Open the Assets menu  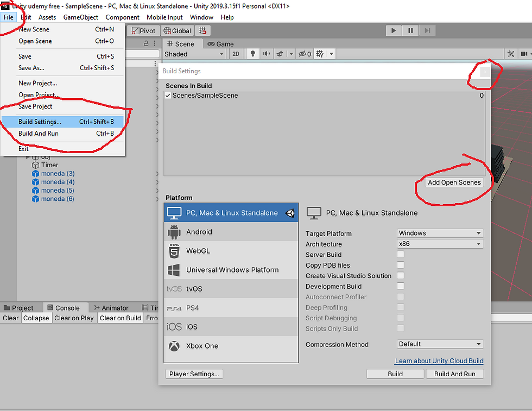[47, 17]
